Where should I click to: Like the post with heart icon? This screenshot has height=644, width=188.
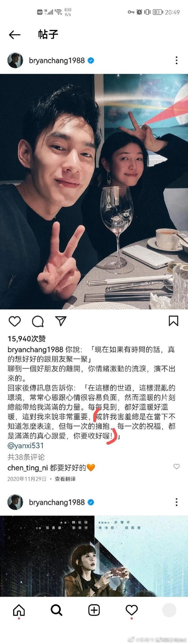[x=14, y=321]
